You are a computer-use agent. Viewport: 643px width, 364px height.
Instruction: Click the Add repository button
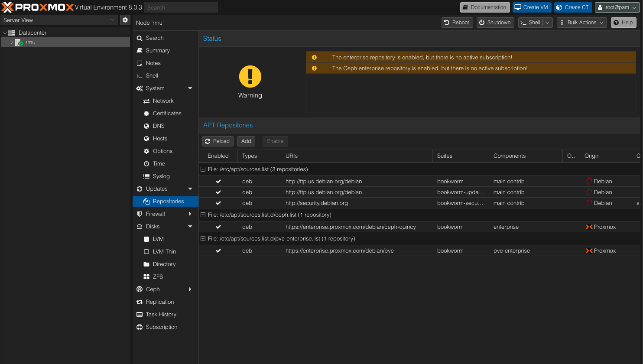(246, 141)
